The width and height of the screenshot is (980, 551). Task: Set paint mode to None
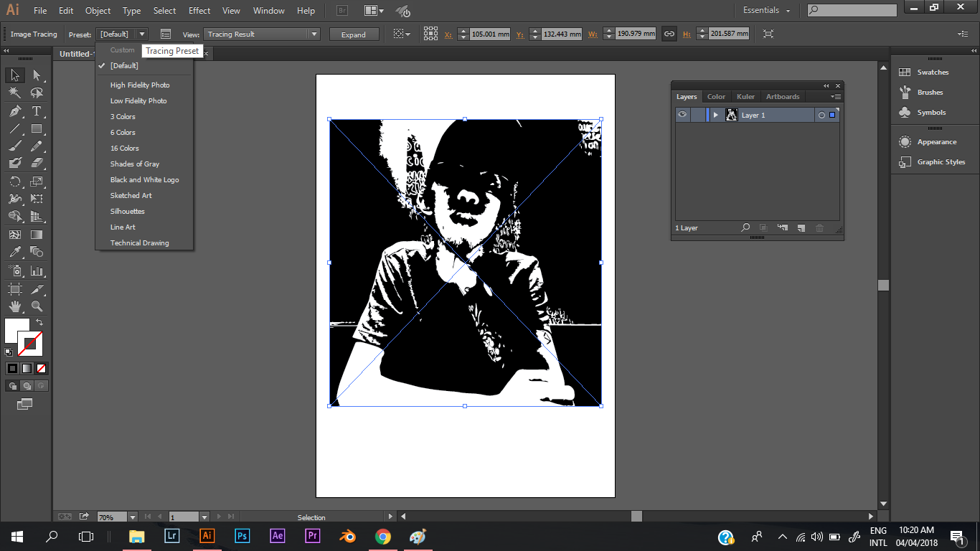pyautogui.click(x=41, y=368)
